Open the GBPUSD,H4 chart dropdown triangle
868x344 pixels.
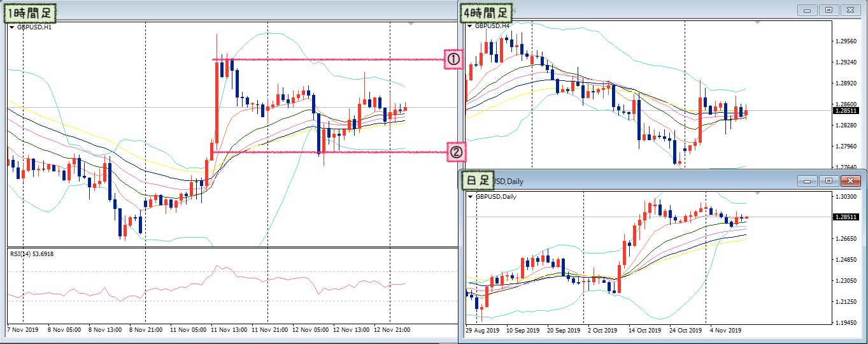coord(471,26)
